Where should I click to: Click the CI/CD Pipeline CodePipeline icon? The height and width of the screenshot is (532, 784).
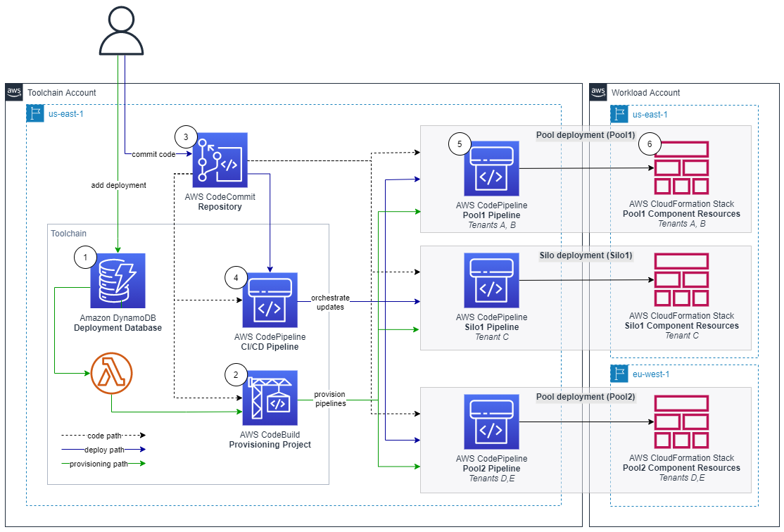tap(270, 301)
